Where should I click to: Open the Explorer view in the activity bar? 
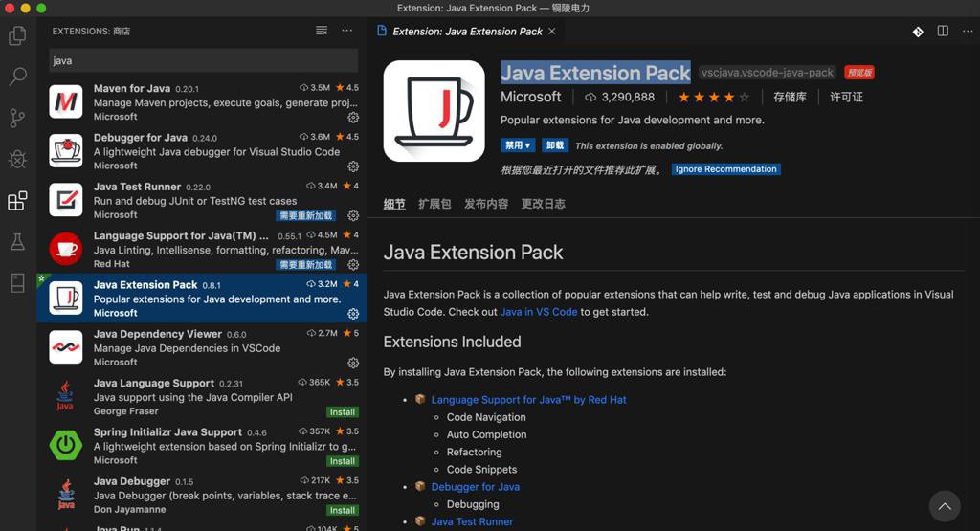point(17,35)
